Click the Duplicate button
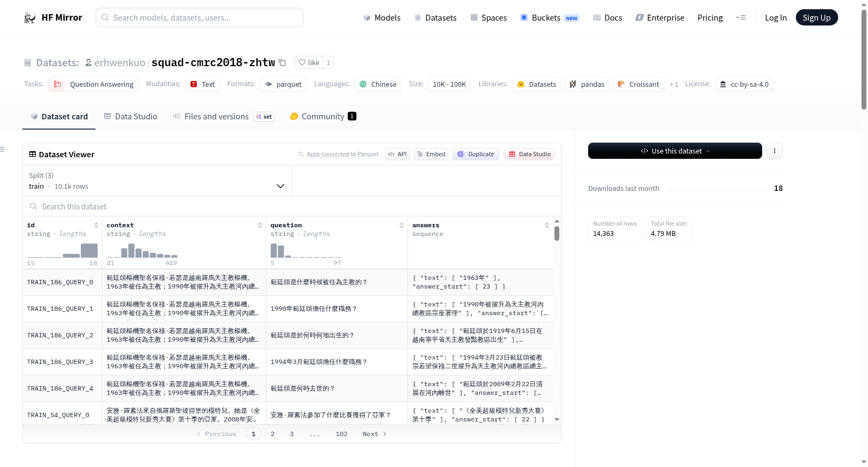The image size is (868, 467). [476, 154]
